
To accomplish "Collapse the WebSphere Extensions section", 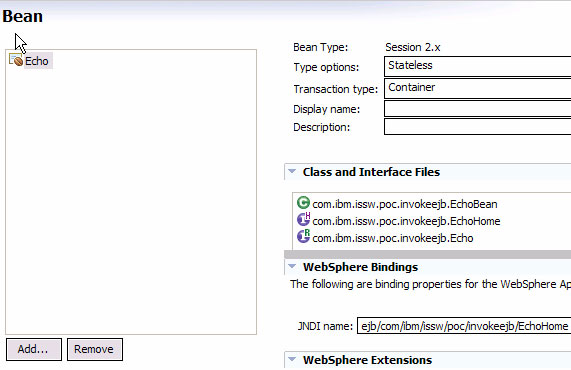I will (x=292, y=359).
